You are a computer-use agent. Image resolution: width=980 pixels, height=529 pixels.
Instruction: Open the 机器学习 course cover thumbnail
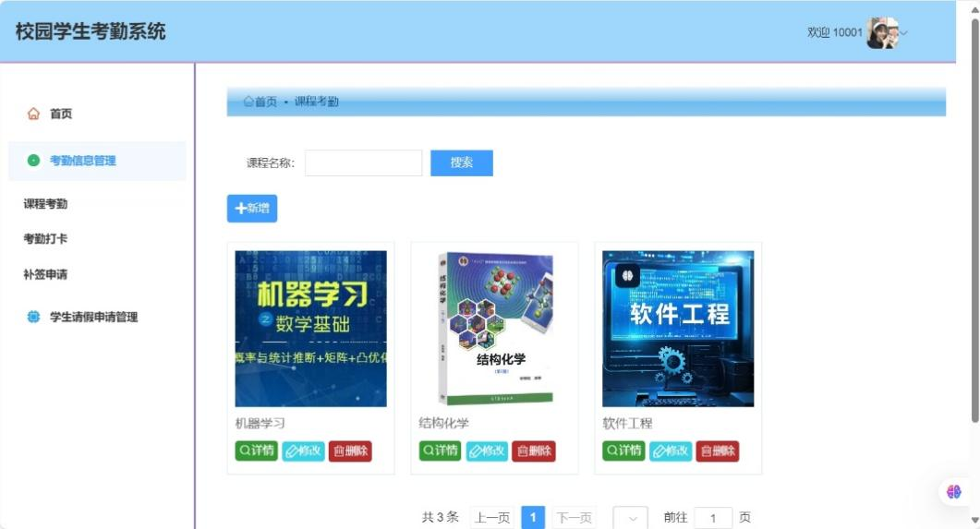tap(310, 329)
